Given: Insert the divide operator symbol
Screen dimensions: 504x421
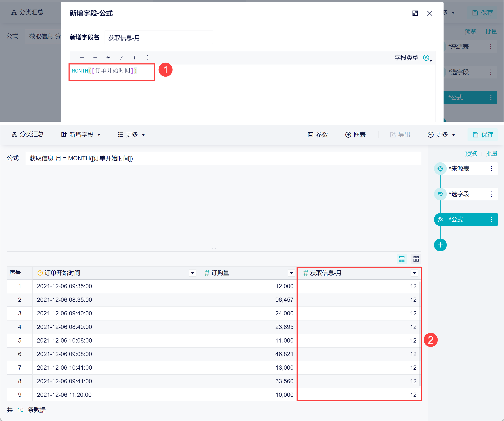Looking at the screenshot, I should click(122, 58).
